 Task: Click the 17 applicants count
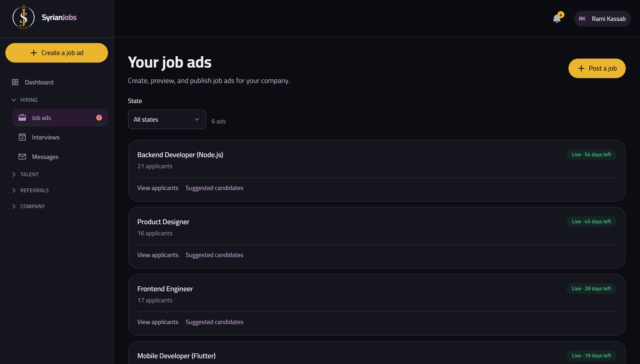click(155, 300)
